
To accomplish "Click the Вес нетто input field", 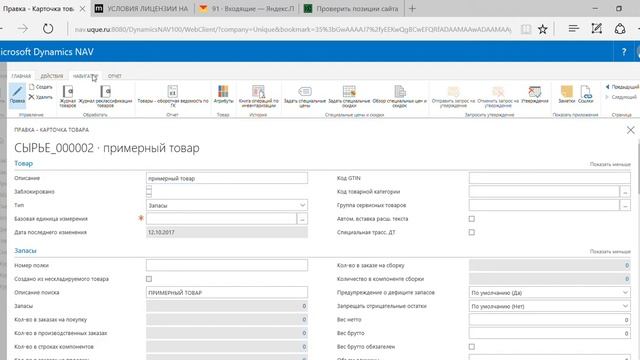I will pos(549,320).
